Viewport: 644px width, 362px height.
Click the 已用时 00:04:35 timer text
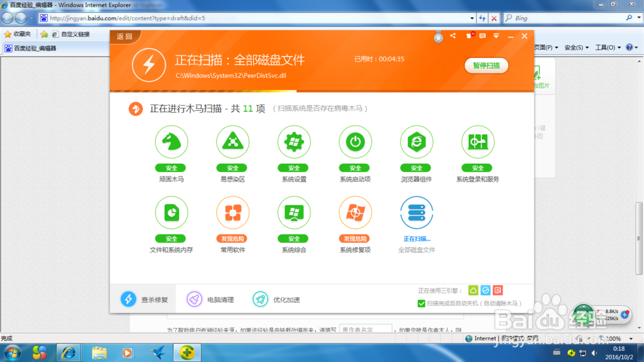point(379,59)
